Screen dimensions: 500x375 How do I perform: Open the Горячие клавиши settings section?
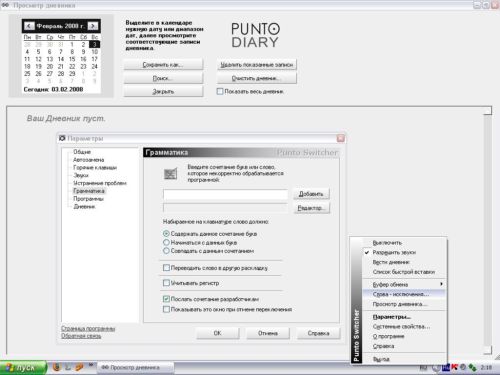95,167
